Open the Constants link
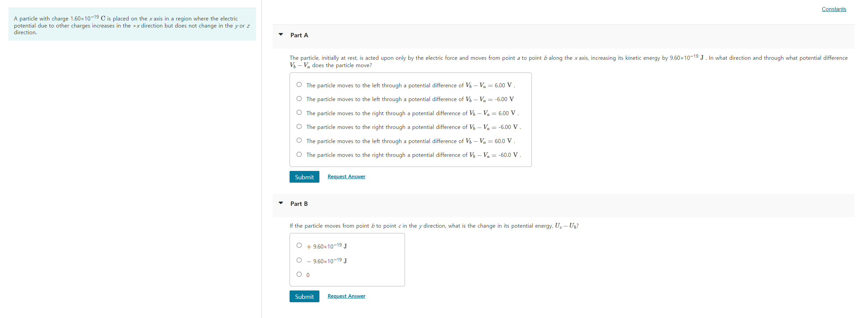 point(834,9)
